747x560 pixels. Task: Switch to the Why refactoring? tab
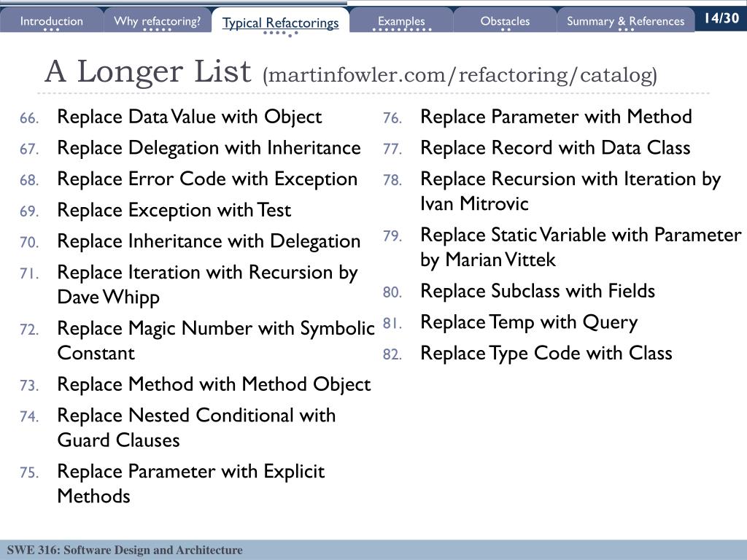[158, 21]
